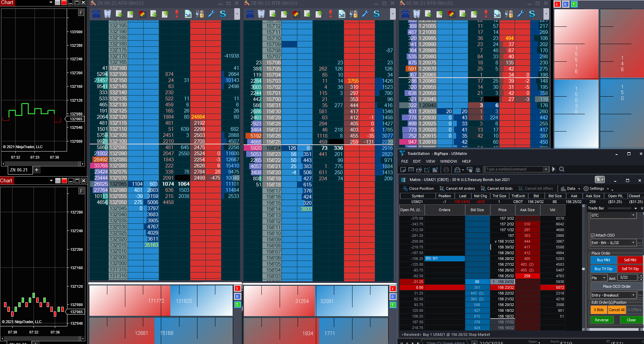Image resolution: width=644 pixels, height=344 pixels.
Task: Click the red paintbrush icon in ZN toolbar
Action: coord(142,14)
